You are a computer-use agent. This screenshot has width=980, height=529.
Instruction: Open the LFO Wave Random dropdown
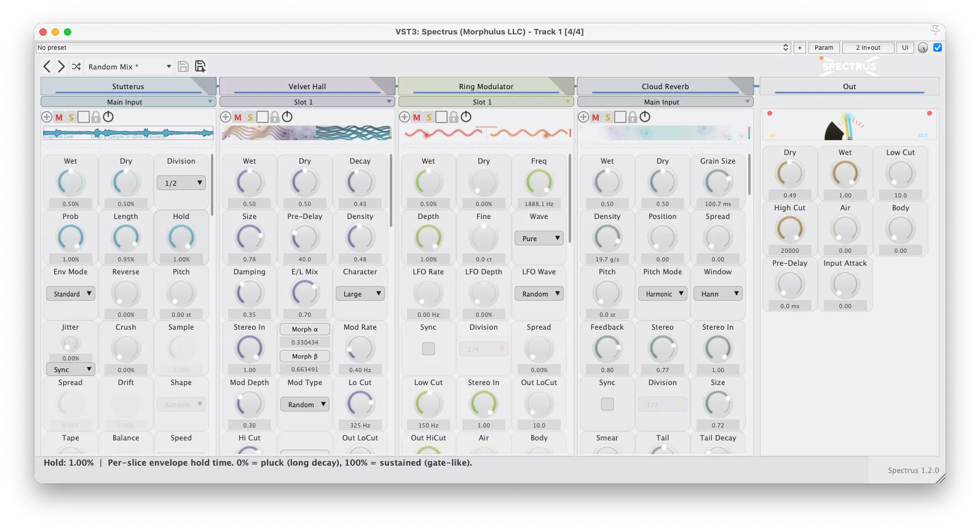pos(539,293)
